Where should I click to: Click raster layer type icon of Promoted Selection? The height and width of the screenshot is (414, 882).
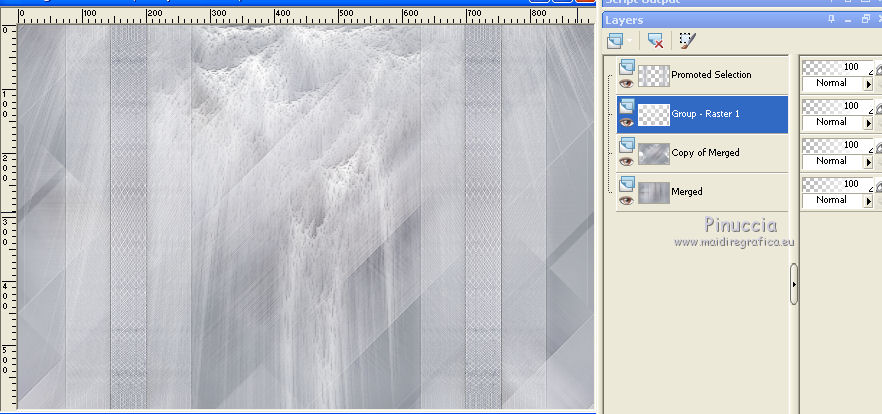pos(627,68)
